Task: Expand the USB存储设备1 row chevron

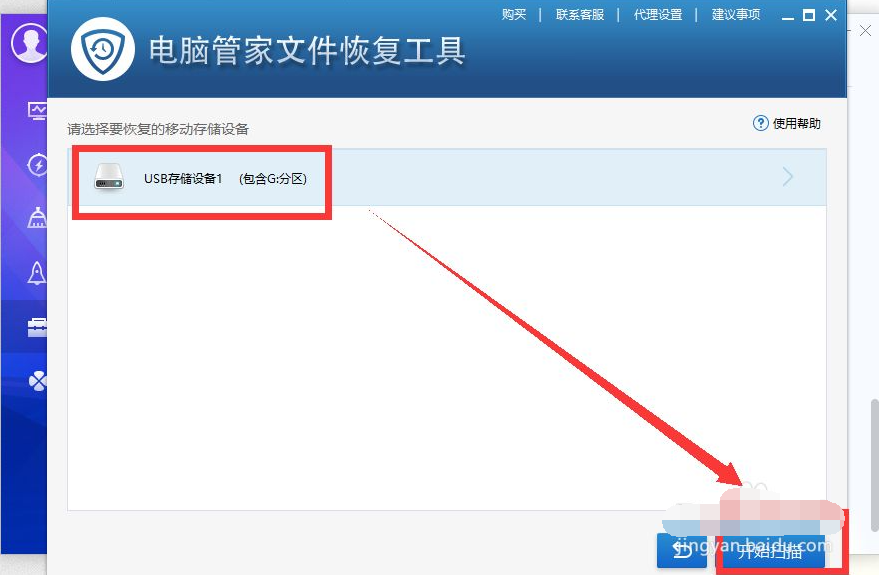Action: coord(788,177)
